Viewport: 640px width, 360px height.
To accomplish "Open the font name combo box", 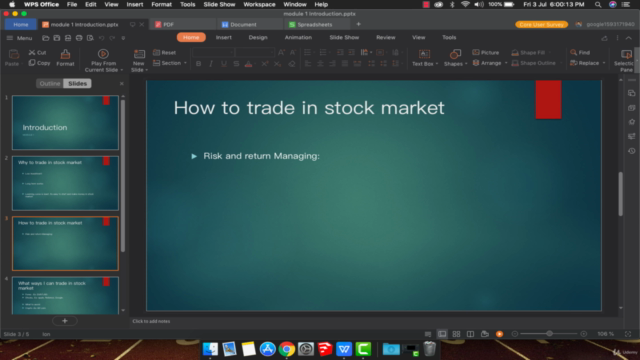I will [x=213, y=52].
